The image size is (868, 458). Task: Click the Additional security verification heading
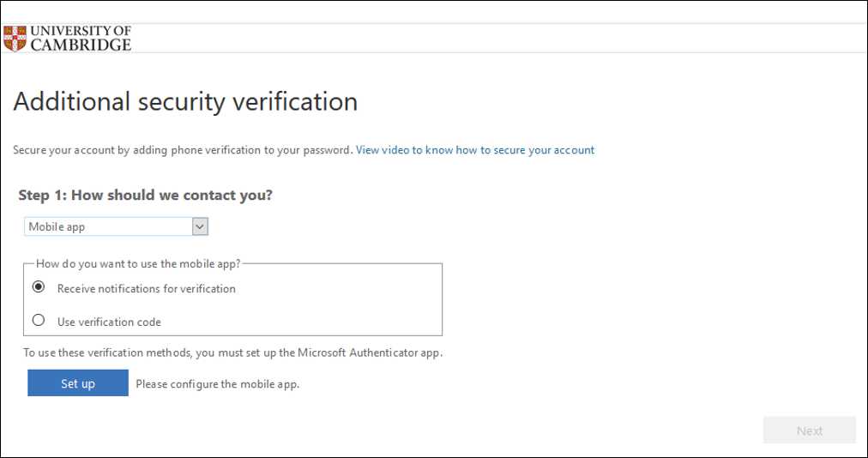click(185, 102)
